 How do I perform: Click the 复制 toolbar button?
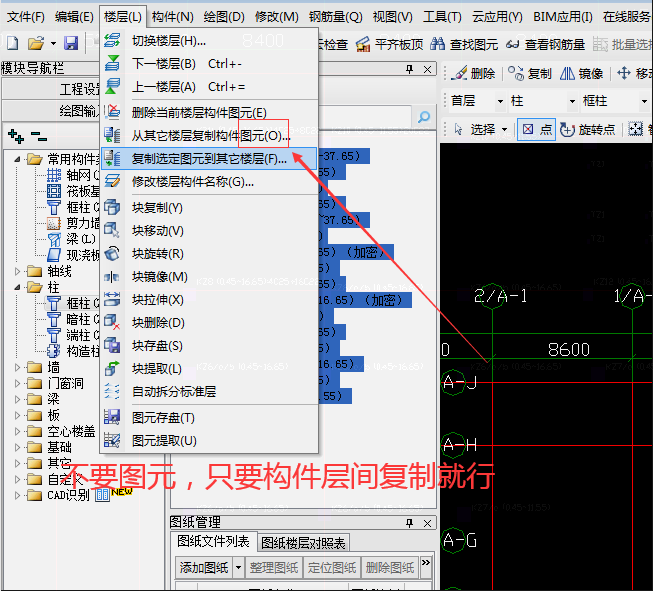click(x=530, y=74)
